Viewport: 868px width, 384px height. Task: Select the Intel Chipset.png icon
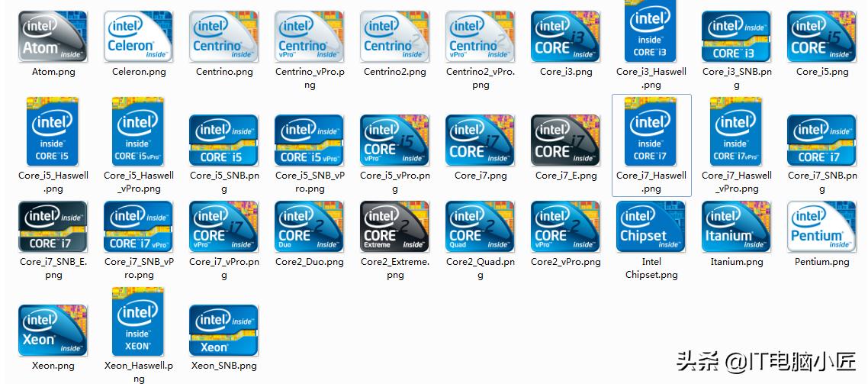point(651,227)
